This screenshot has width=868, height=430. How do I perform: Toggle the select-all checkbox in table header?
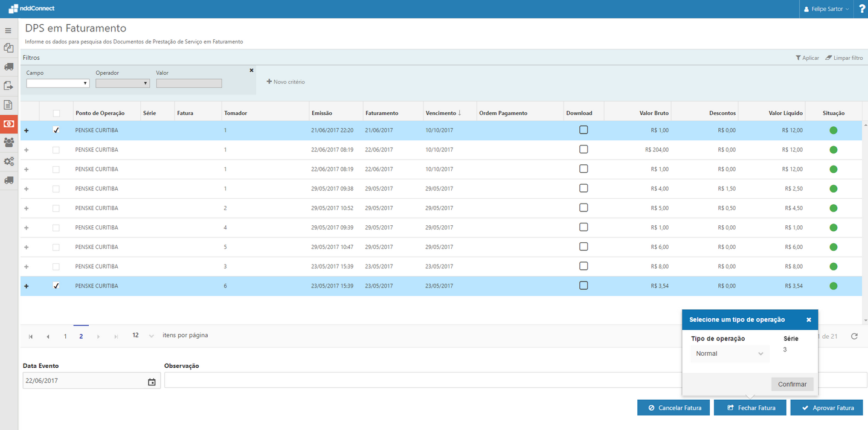pos(56,113)
